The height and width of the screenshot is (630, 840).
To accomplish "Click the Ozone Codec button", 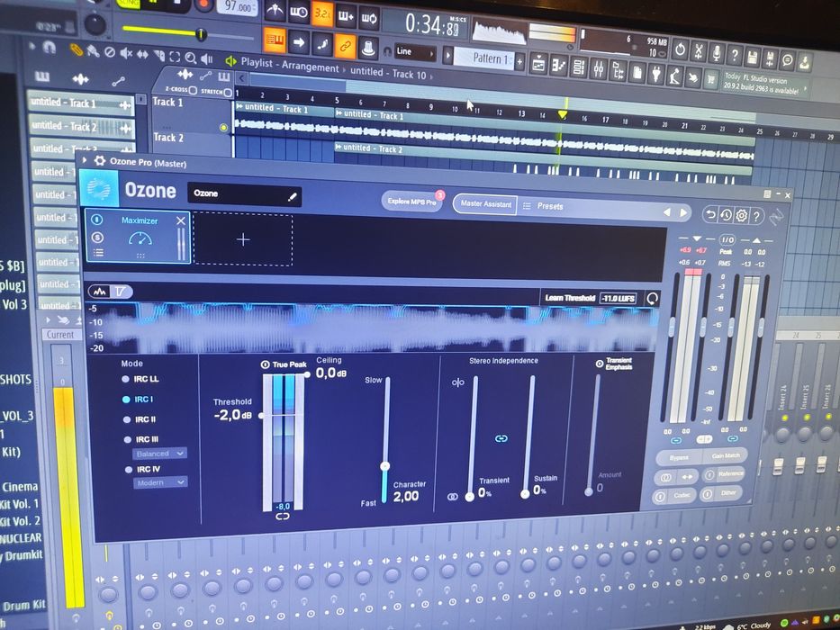I will pyautogui.click(x=674, y=496).
